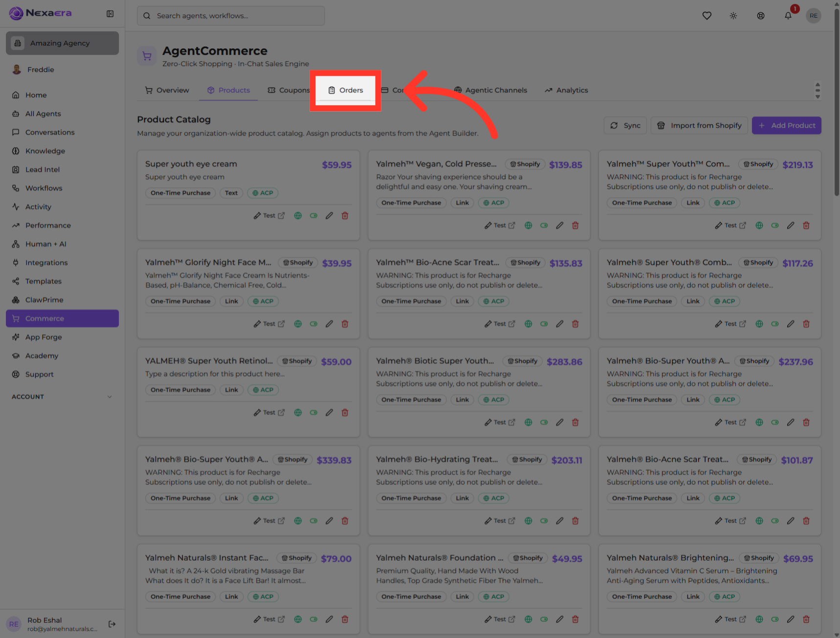The image size is (840, 638).
Task: Edit the $219.13 Super Youth Combo product
Action: coord(790,226)
